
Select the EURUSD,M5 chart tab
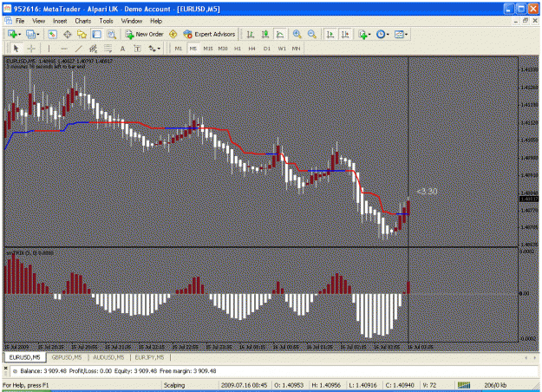click(24, 357)
